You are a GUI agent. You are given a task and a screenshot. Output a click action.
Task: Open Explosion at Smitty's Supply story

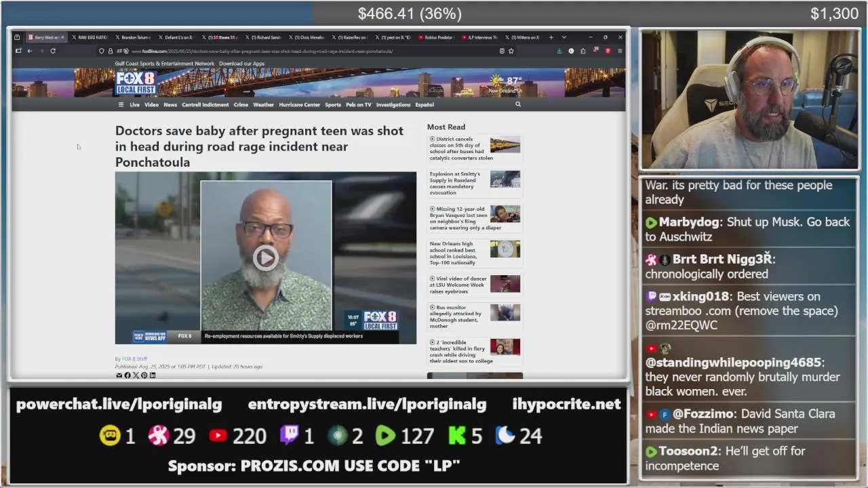tap(456, 183)
